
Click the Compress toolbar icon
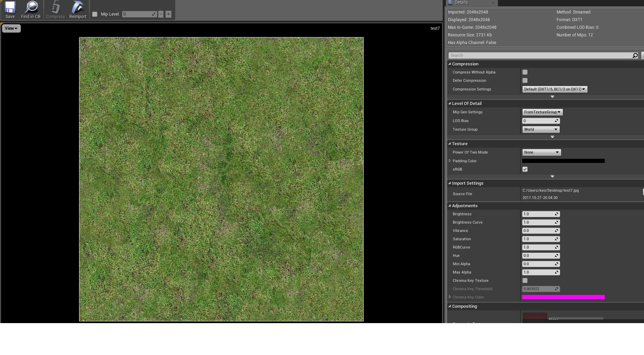pos(56,8)
